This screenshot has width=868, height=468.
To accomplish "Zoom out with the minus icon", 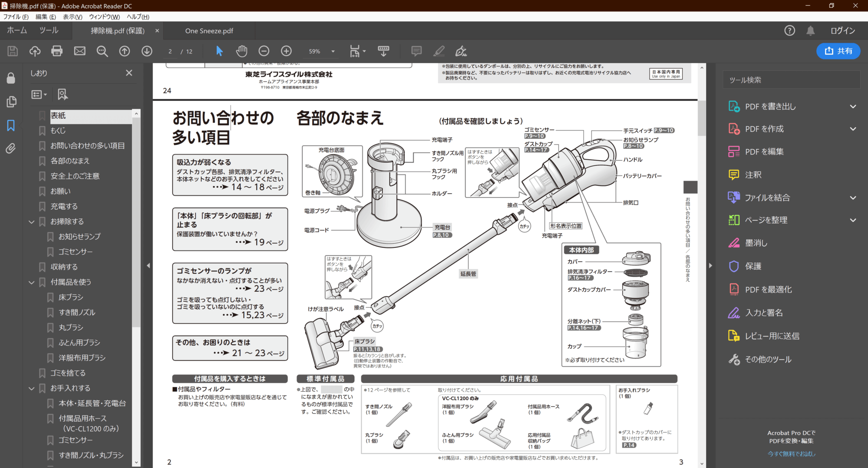I will pyautogui.click(x=264, y=51).
